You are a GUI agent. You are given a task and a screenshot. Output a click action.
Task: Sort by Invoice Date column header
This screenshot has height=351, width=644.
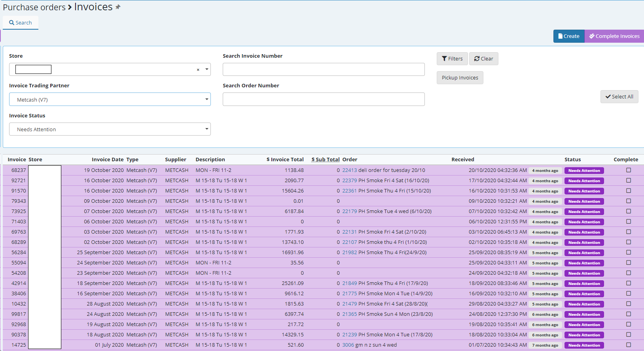coord(108,160)
